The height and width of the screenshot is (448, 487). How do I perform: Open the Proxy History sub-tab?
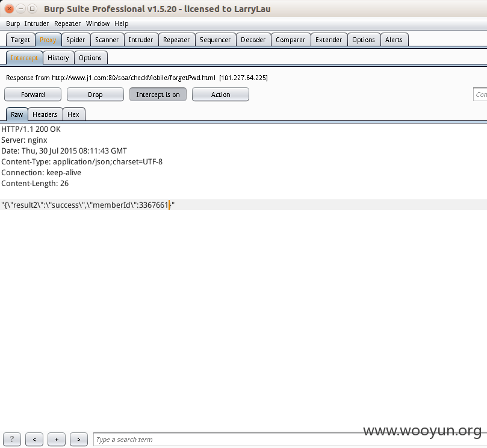tap(58, 58)
